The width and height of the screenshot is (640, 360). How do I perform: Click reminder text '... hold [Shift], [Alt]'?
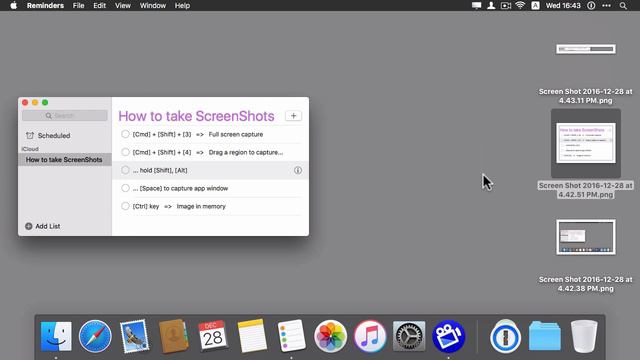point(160,170)
